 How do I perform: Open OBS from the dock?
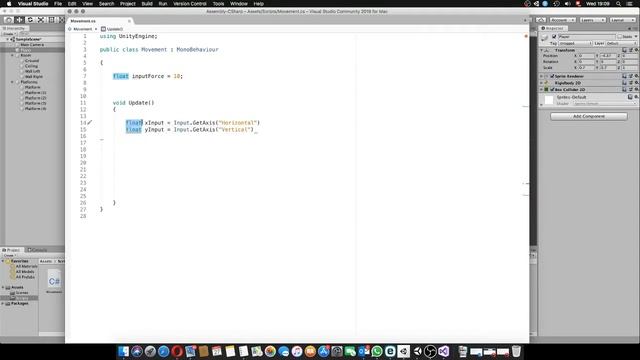click(x=430, y=351)
